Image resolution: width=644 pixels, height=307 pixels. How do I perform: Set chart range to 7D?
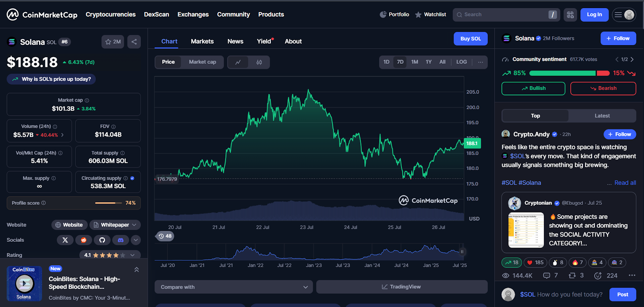click(400, 62)
